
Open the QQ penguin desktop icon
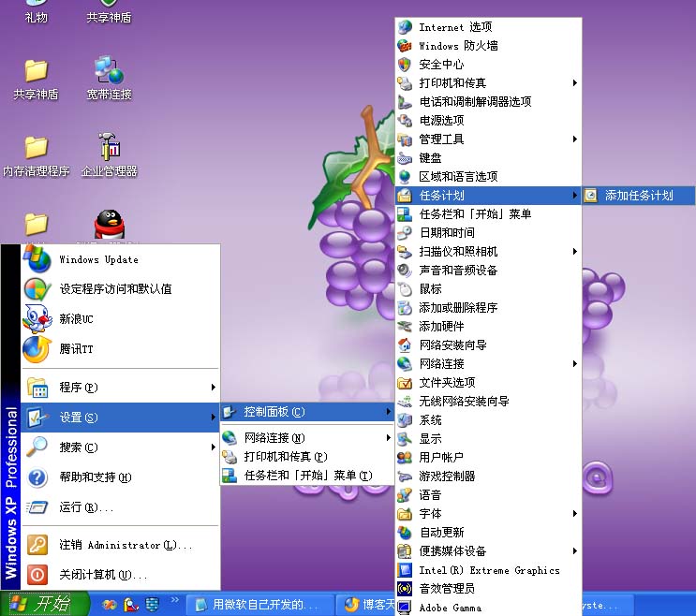click(x=110, y=224)
